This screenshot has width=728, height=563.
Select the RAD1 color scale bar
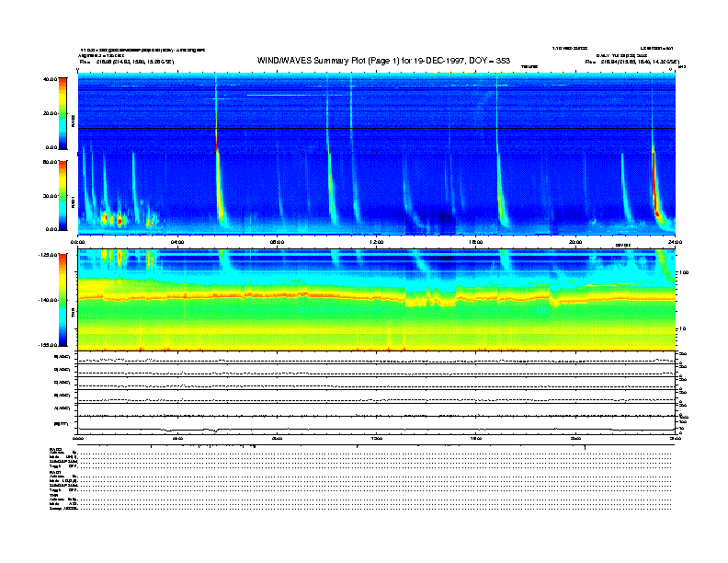tap(63, 195)
